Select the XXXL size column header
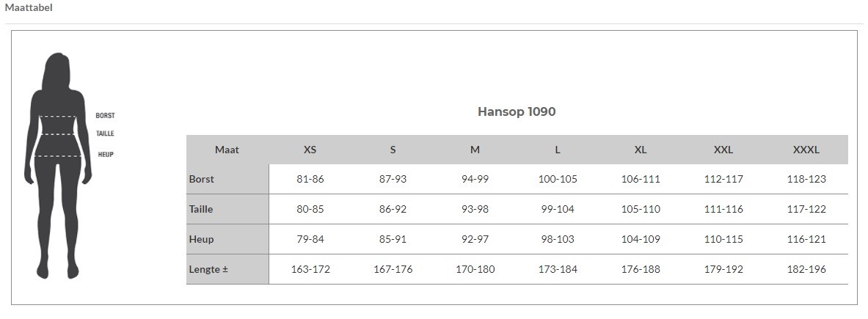This screenshot has height=319, width=868. 806,150
